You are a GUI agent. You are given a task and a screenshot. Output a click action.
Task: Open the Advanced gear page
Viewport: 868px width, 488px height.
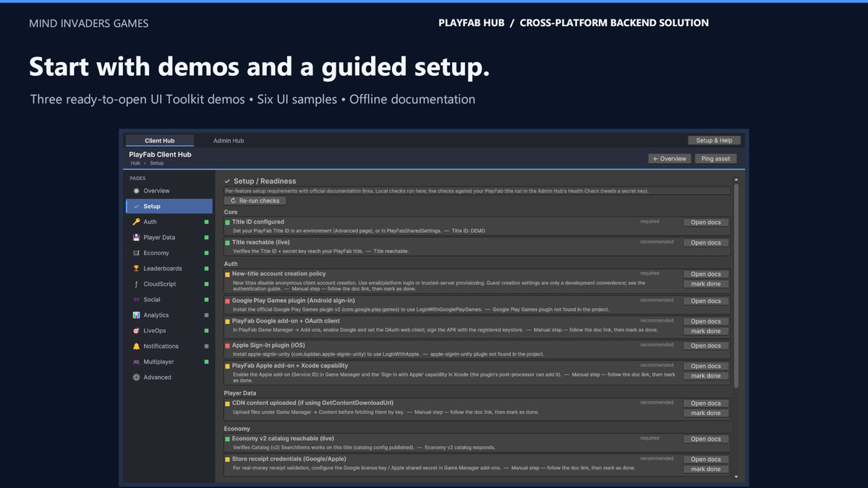pyautogui.click(x=169, y=377)
